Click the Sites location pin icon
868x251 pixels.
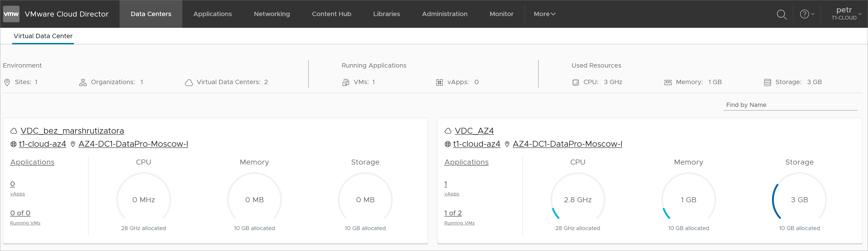pyautogui.click(x=7, y=82)
